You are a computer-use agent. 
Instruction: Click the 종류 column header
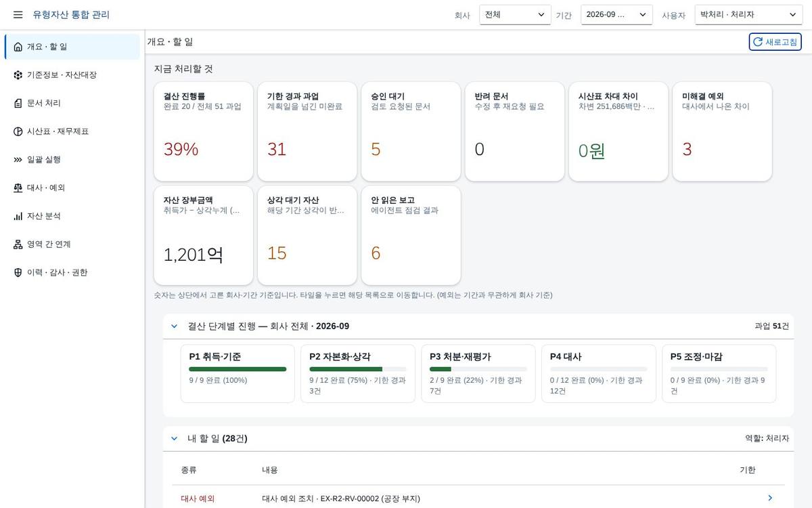(189, 470)
